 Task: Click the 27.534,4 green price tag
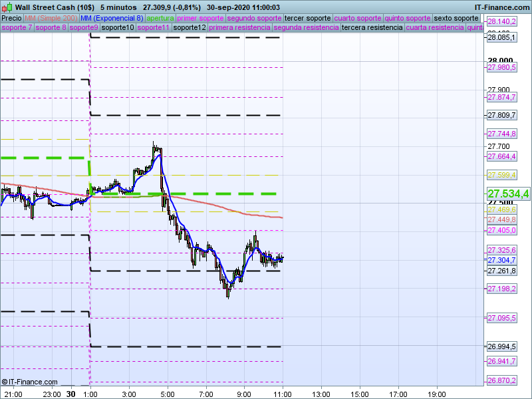click(508, 194)
